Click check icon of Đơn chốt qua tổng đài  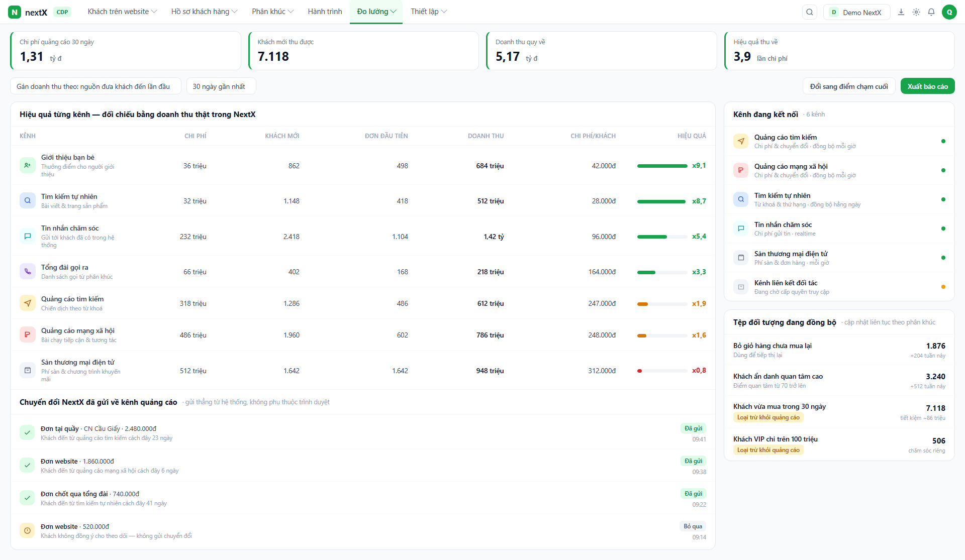(x=27, y=498)
